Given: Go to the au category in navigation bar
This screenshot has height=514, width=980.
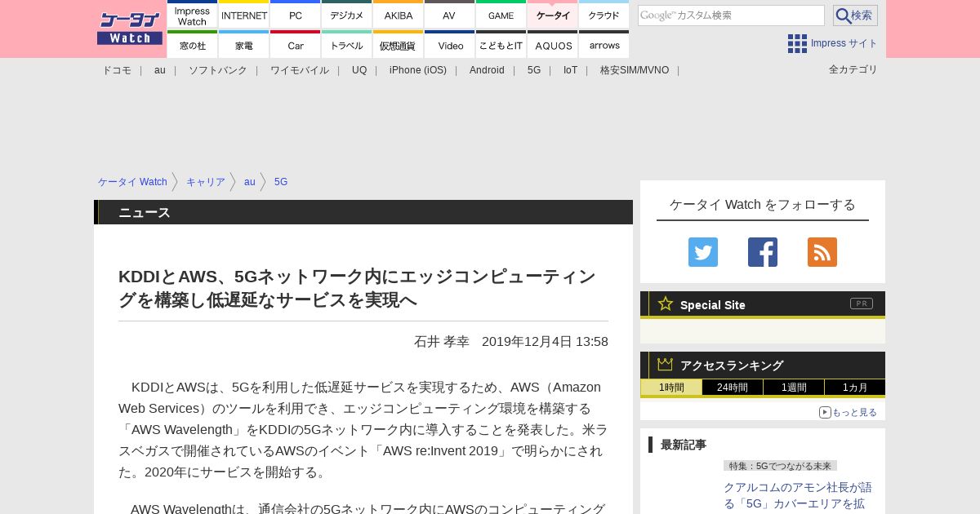Looking at the screenshot, I should coord(160,70).
